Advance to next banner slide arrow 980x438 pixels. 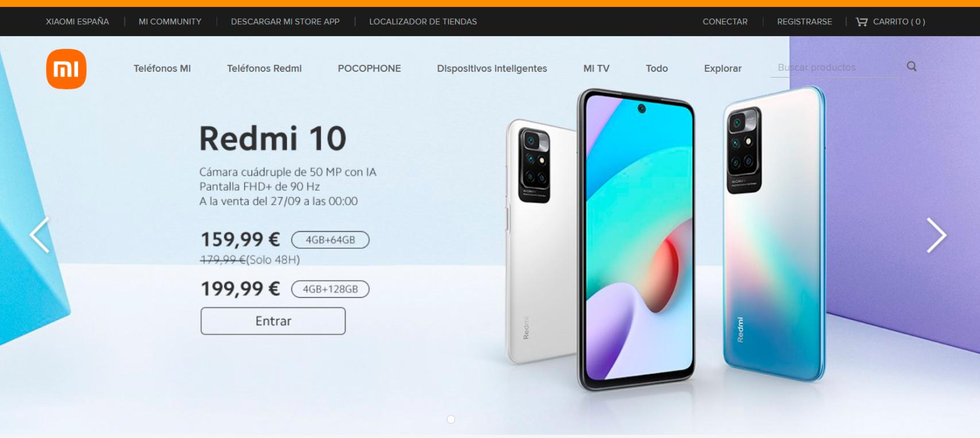point(936,235)
